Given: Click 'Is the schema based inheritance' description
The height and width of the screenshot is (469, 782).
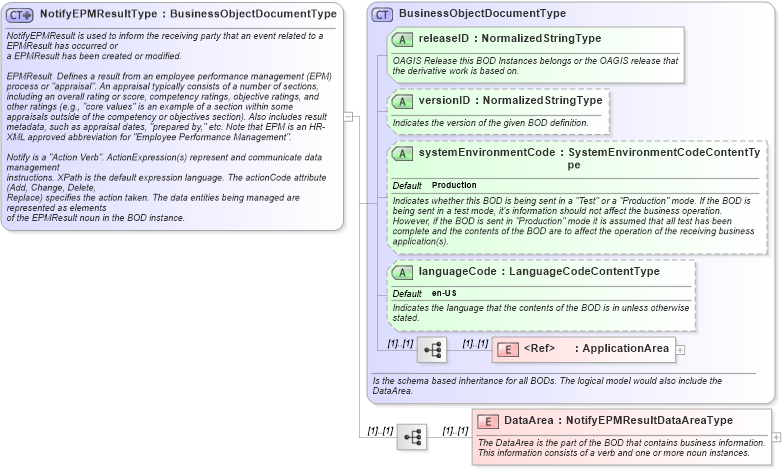Looking at the screenshot, I should 547,386.
